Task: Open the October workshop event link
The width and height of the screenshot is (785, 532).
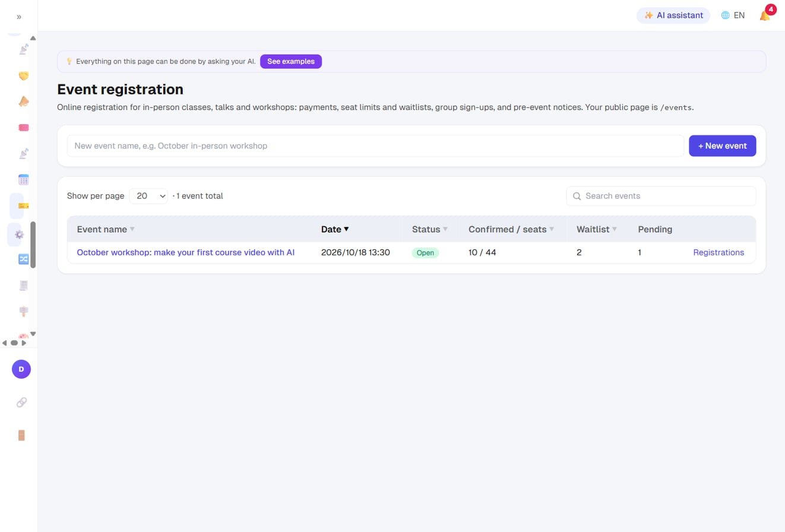Action: point(186,252)
